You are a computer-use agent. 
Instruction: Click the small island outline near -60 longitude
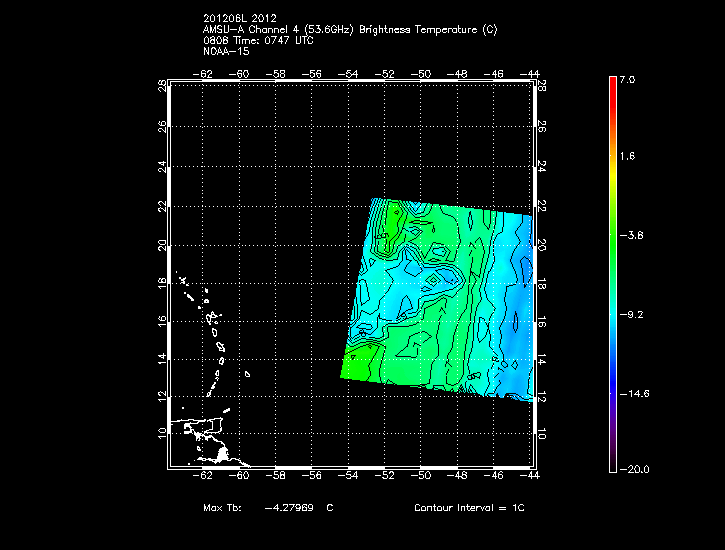pos(246,376)
